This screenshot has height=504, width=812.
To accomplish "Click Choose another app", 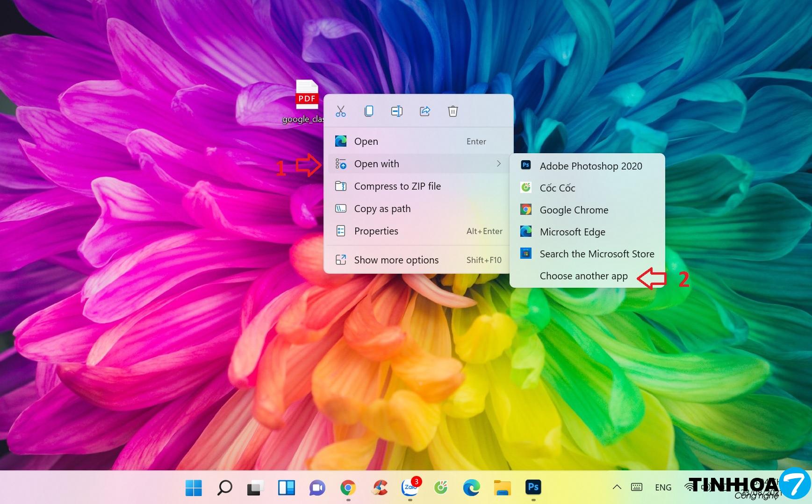I will 583,276.
